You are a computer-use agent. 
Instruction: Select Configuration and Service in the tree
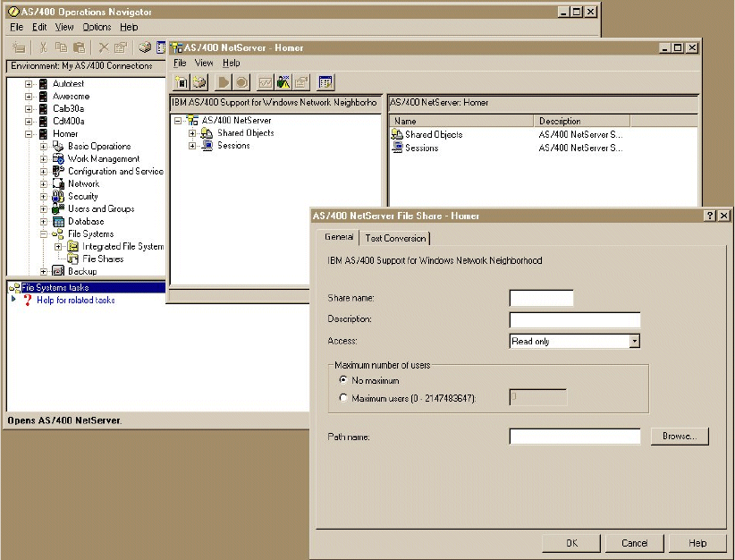pos(115,172)
